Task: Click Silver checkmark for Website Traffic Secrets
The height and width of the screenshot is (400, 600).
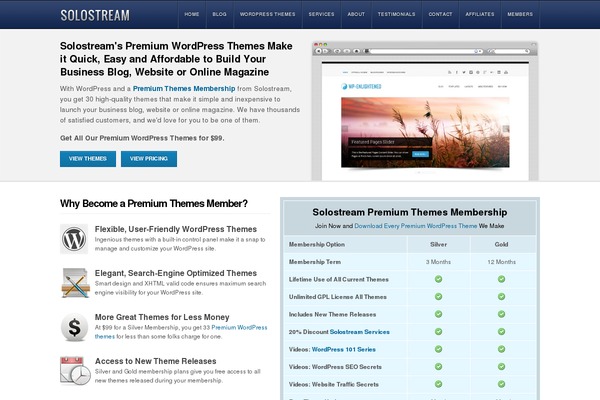Action: [x=439, y=384]
